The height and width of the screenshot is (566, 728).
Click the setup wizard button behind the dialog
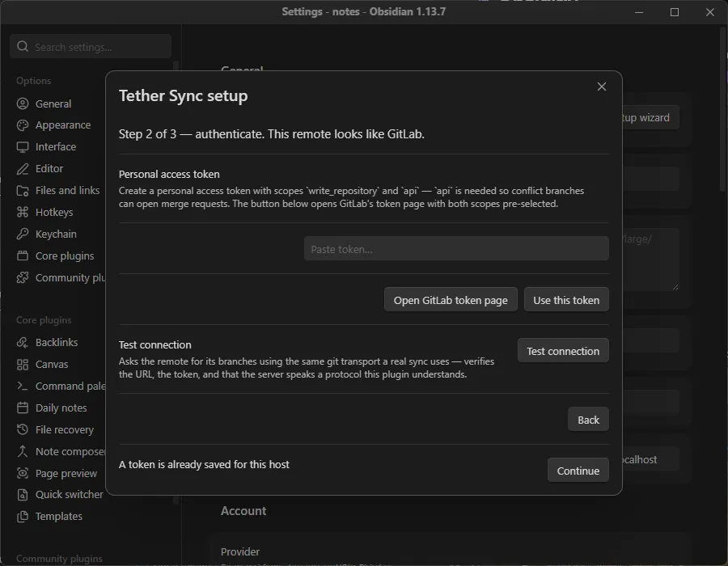click(650, 118)
